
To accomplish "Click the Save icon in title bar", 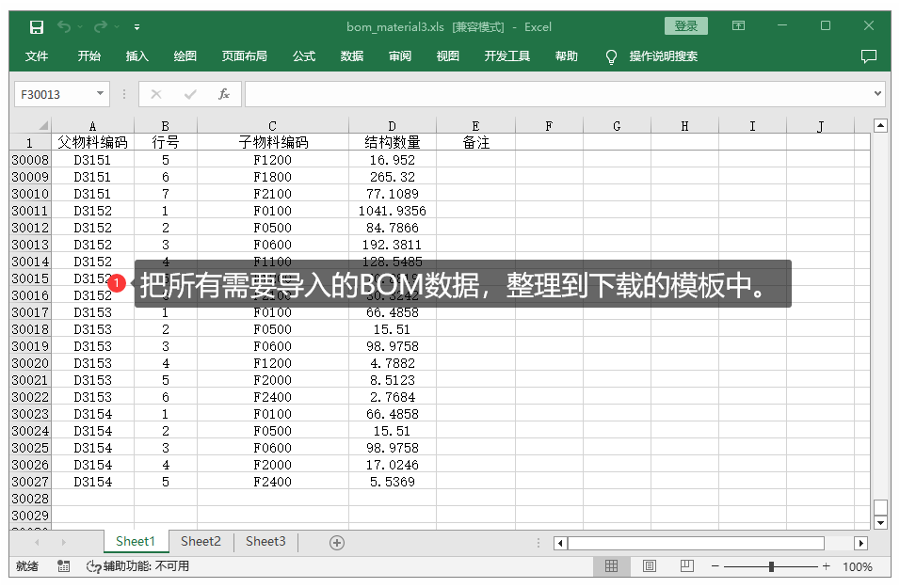I will (37, 27).
